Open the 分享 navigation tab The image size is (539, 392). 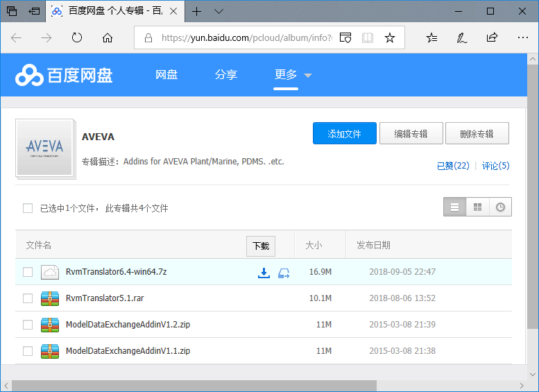pyautogui.click(x=226, y=75)
